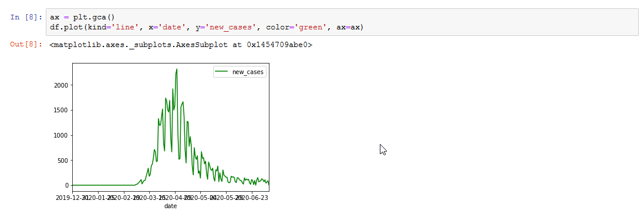Click the AxesSubplot output text
The height and width of the screenshot is (217, 644).
(x=181, y=45)
